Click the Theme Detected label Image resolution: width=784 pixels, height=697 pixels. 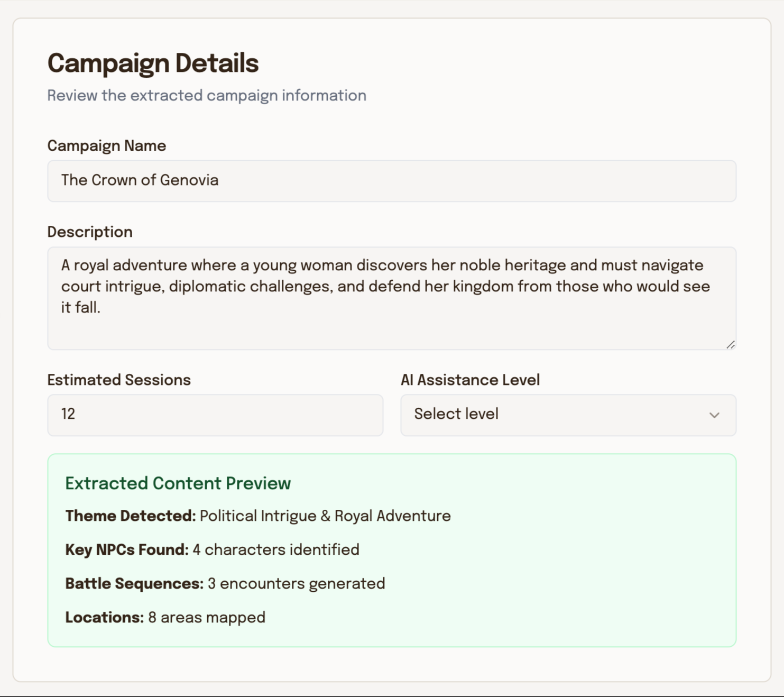pyautogui.click(x=131, y=516)
